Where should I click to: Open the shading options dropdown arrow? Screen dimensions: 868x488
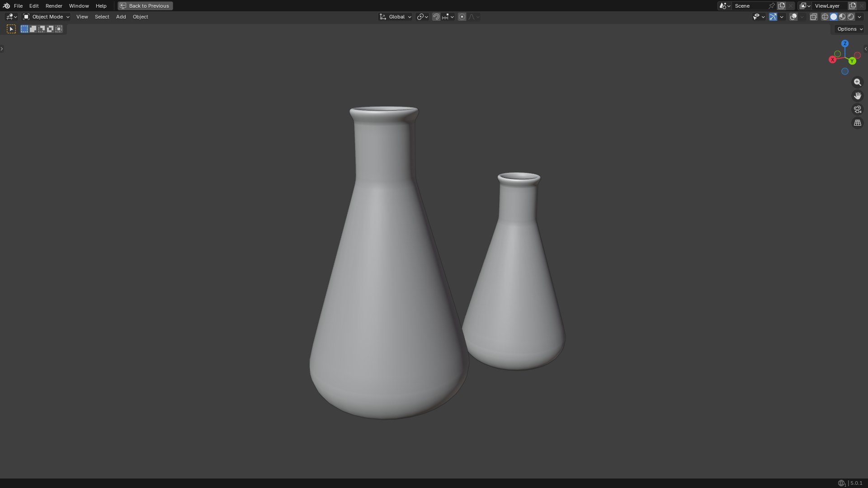point(860,17)
